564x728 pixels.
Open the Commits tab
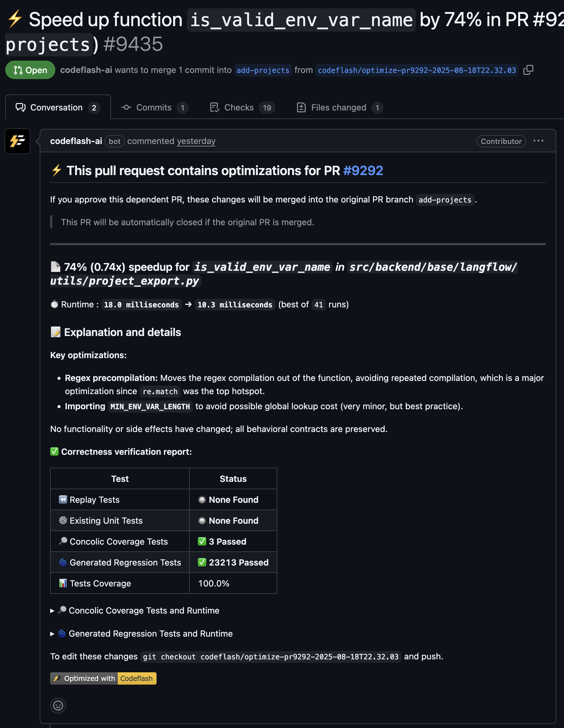point(155,107)
